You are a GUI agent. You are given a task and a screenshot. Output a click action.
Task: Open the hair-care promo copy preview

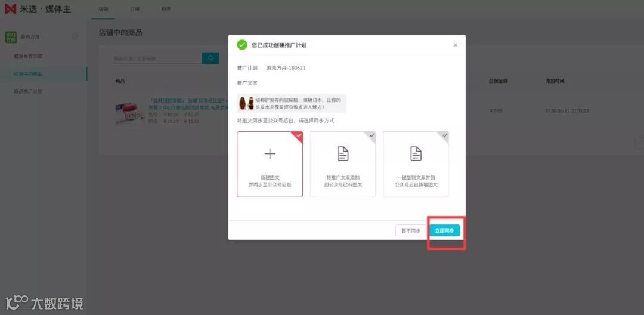click(292, 103)
